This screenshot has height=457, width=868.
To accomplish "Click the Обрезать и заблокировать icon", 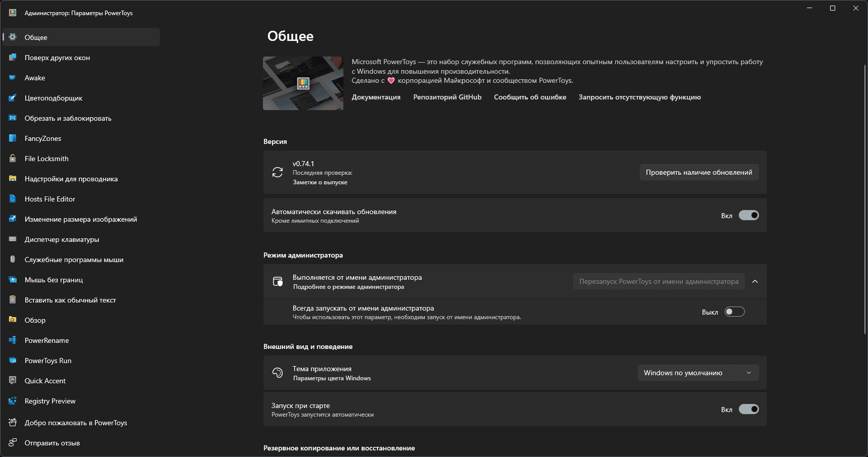I will tap(13, 118).
